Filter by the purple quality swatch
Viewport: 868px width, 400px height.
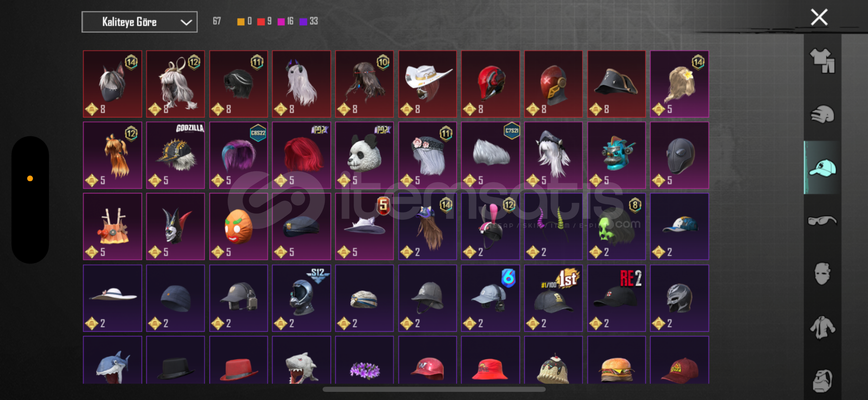(x=303, y=21)
